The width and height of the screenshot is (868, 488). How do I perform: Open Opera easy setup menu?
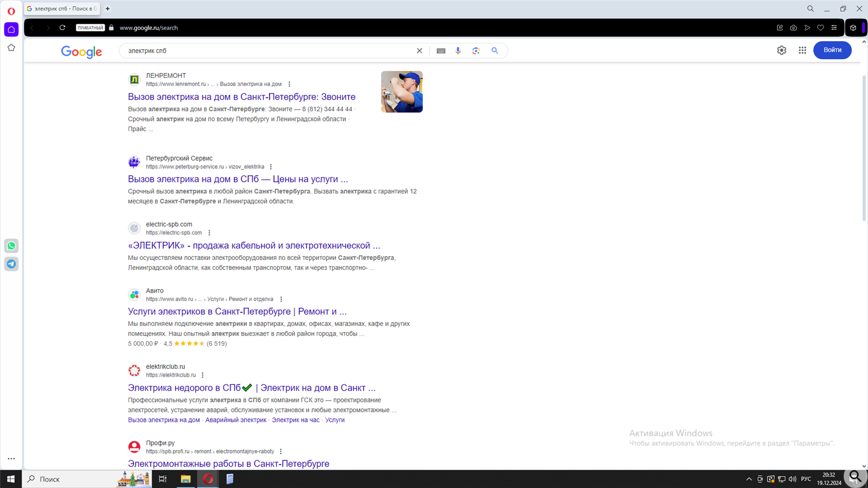[834, 28]
